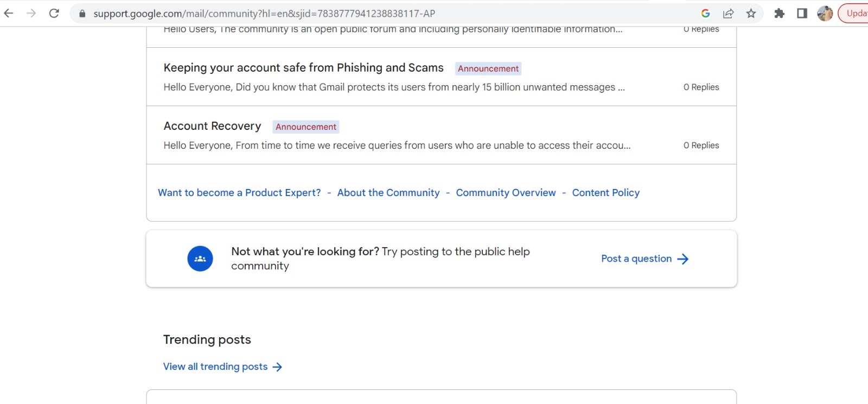The width and height of the screenshot is (868, 404).
Task: Open the Account Recovery announcement
Action: pyautogui.click(x=212, y=126)
